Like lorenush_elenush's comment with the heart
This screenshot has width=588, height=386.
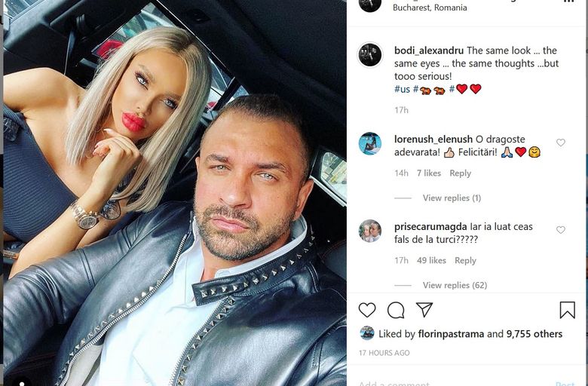tap(561, 142)
